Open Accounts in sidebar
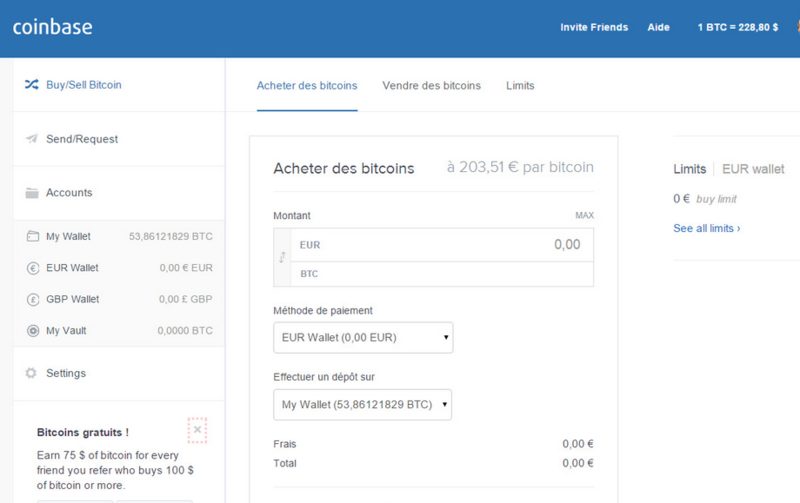 (x=119, y=193)
